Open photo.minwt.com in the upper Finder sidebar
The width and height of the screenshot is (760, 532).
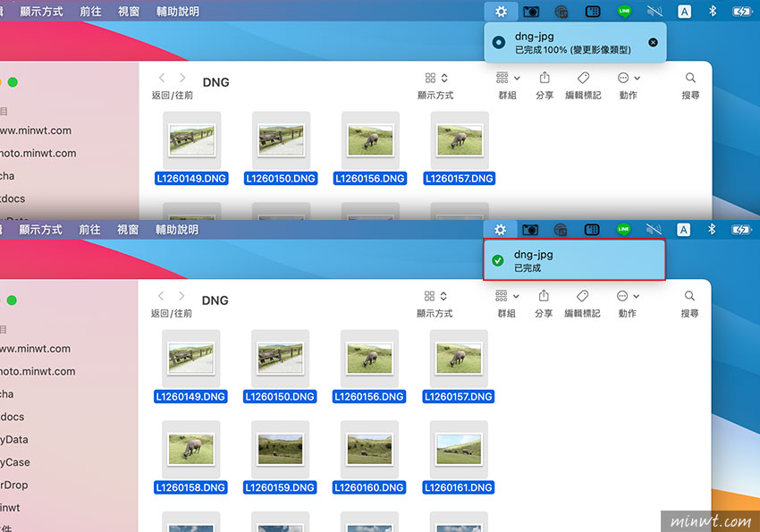[x=38, y=153]
